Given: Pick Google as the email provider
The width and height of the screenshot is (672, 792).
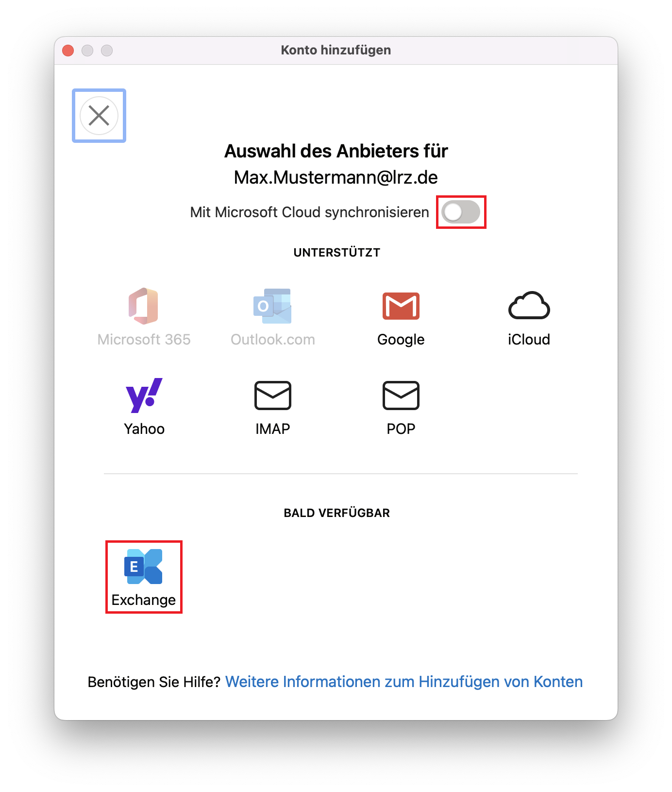Looking at the screenshot, I should [401, 307].
